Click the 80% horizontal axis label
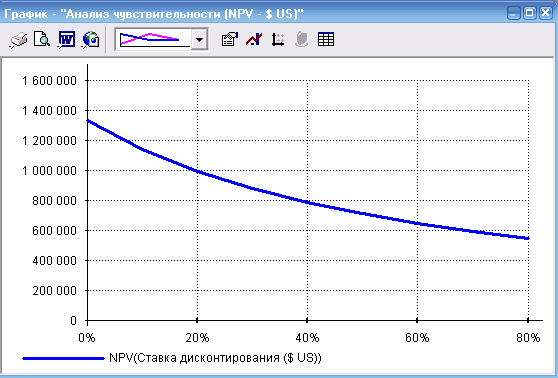The height and width of the screenshot is (378, 558). pyautogui.click(x=528, y=337)
